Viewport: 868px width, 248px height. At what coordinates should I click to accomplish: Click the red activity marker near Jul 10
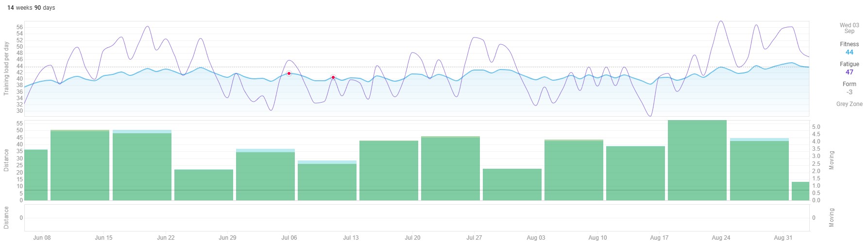tap(333, 77)
